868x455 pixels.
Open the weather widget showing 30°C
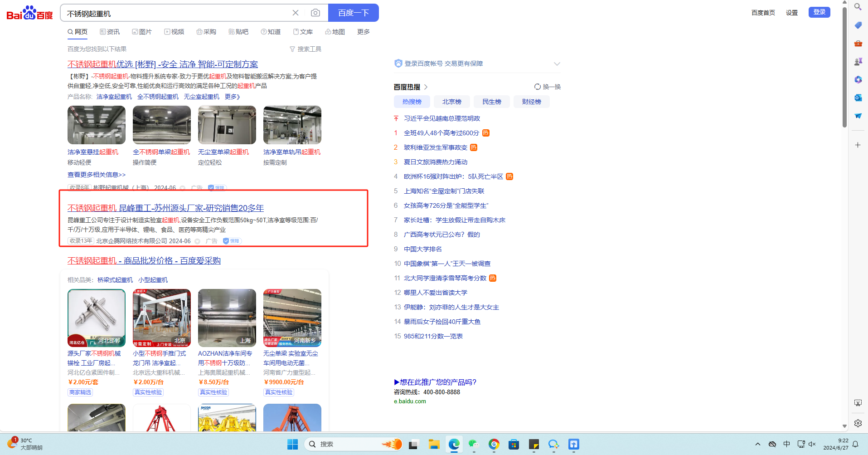tap(25, 444)
